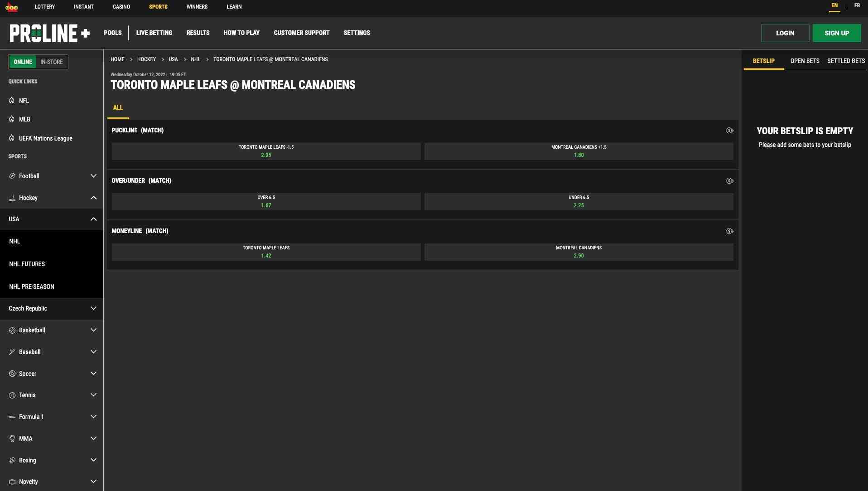This screenshot has height=491, width=868.
Task: Expand the Novelty section chevron
Action: click(93, 481)
